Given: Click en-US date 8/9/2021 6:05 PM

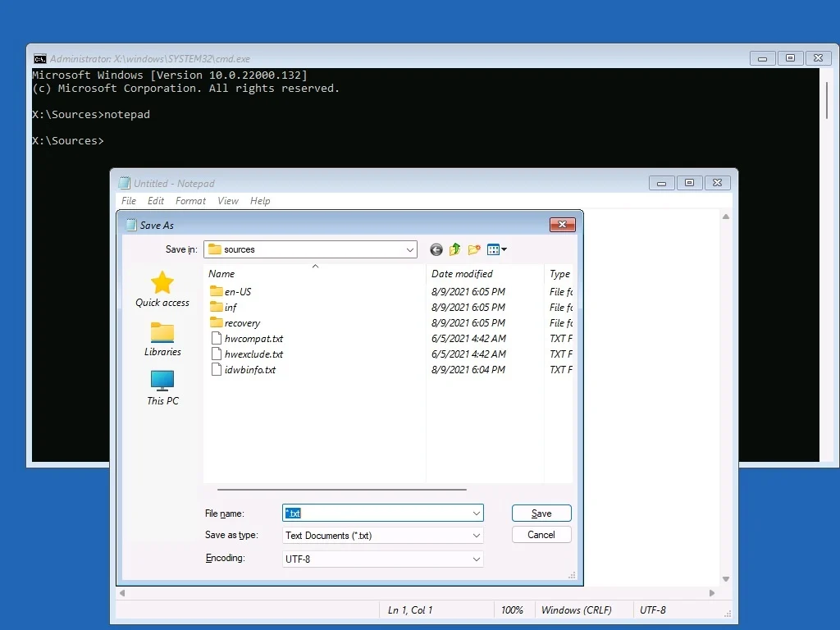Looking at the screenshot, I should click(468, 291).
